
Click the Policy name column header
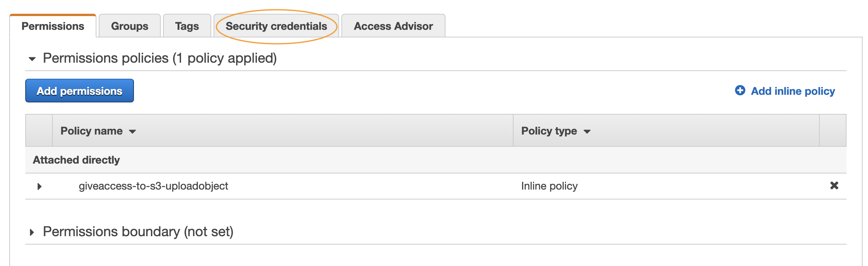tap(282, 131)
